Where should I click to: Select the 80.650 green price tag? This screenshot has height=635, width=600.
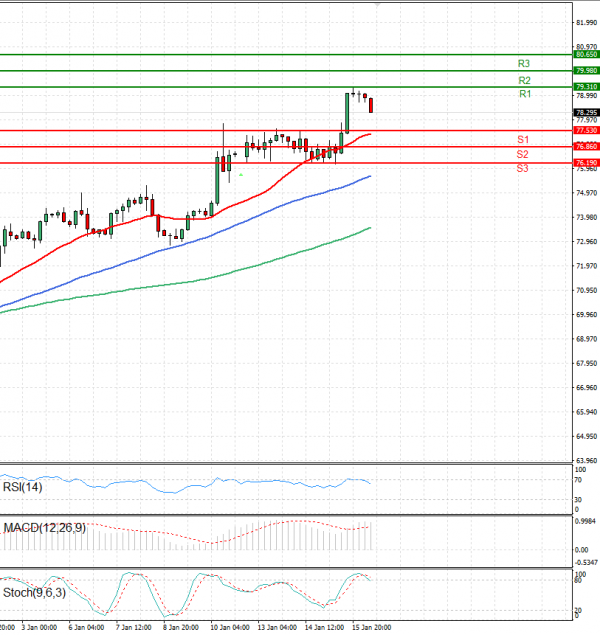[586, 55]
